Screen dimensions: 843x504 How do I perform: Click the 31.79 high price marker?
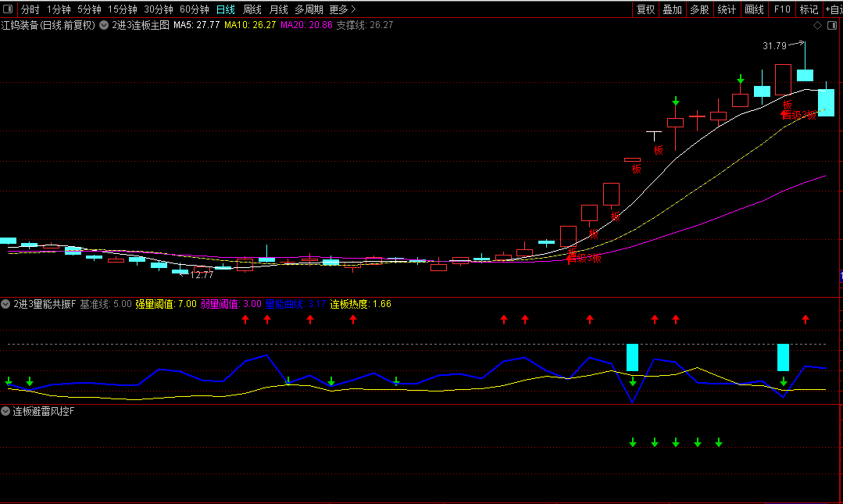775,46
